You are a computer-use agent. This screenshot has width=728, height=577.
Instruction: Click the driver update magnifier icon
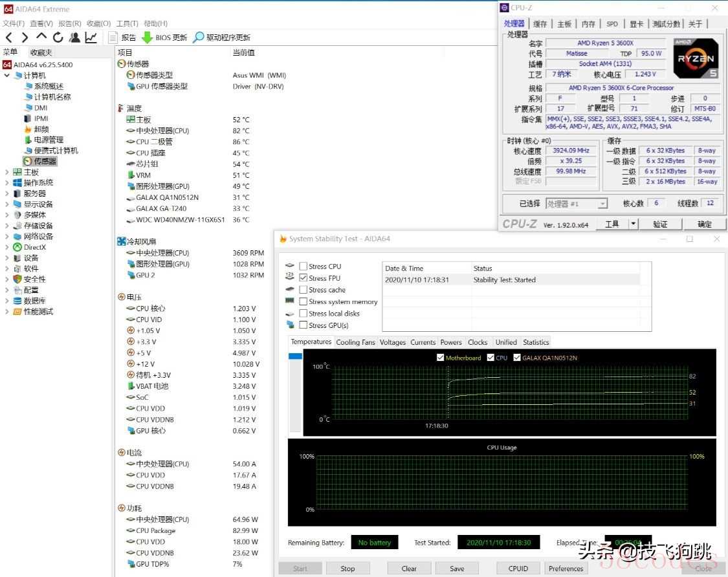point(199,38)
